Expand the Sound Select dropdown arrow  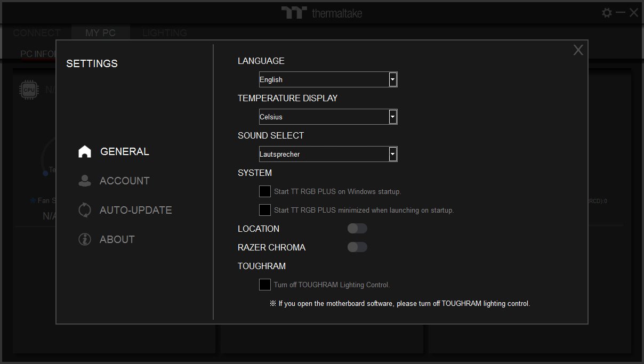coord(393,154)
